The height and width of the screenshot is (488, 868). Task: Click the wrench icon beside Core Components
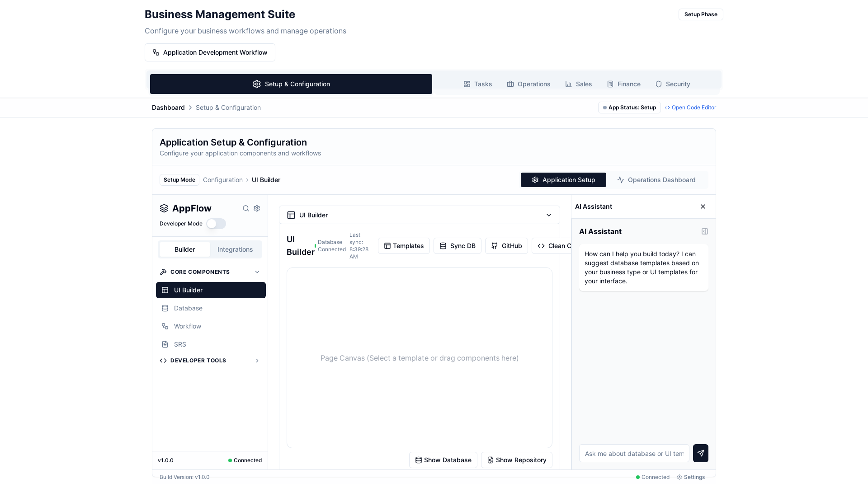point(163,272)
